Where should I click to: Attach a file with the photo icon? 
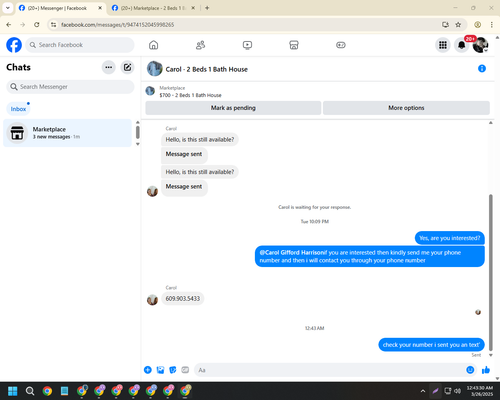(160, 370)
